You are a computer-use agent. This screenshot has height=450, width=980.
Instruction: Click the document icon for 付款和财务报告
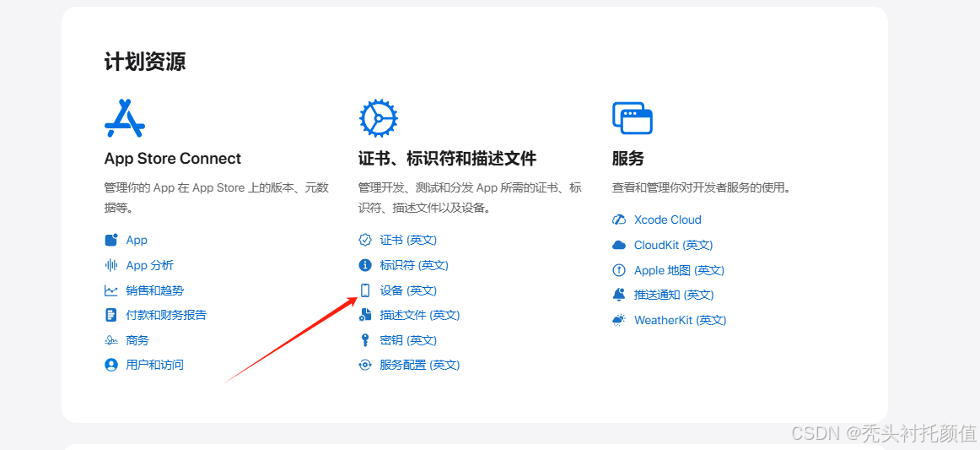pyautogui.click(x=111, y=315)
